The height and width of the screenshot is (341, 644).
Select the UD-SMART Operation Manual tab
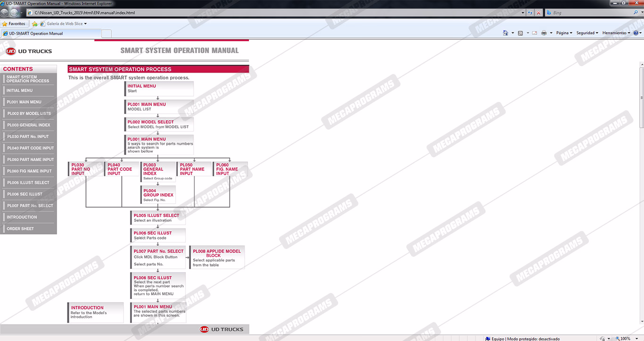51,33
